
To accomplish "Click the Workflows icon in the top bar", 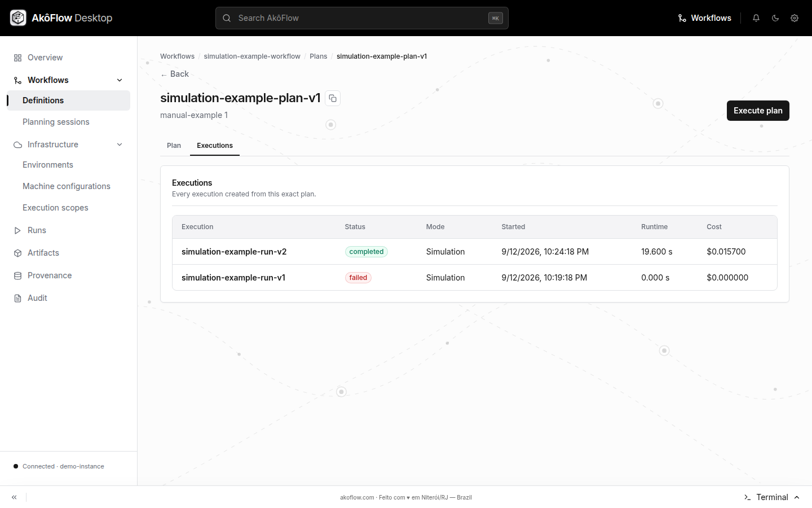I will click(682, 18).
